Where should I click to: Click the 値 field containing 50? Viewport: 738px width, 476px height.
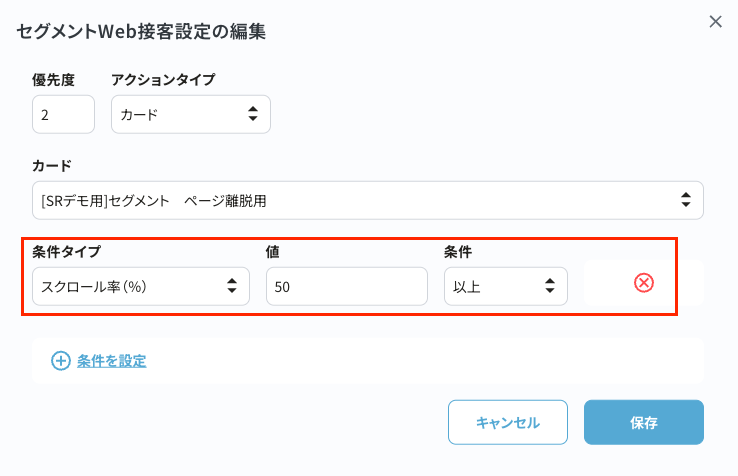(x=346, y=286)
